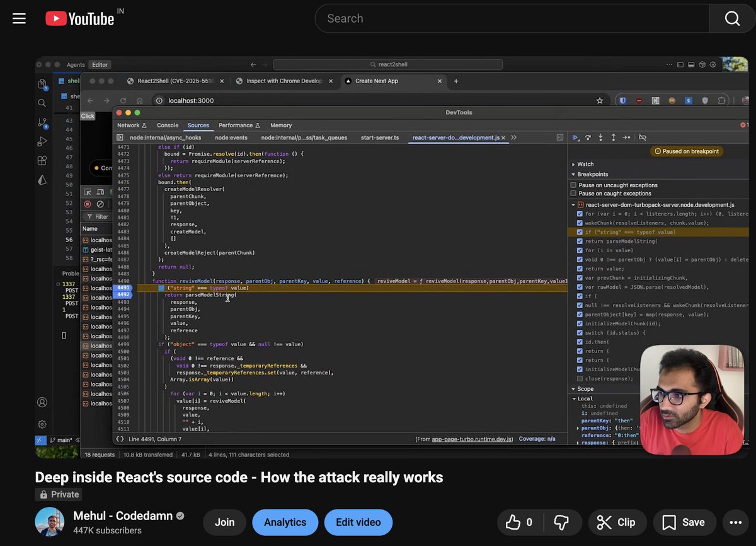This screenshot has width=756, height=546.
Task: Collapse react-server-dom-turbopack breakpoint file group
Action: pyautogui.click(x=573, y=205)
